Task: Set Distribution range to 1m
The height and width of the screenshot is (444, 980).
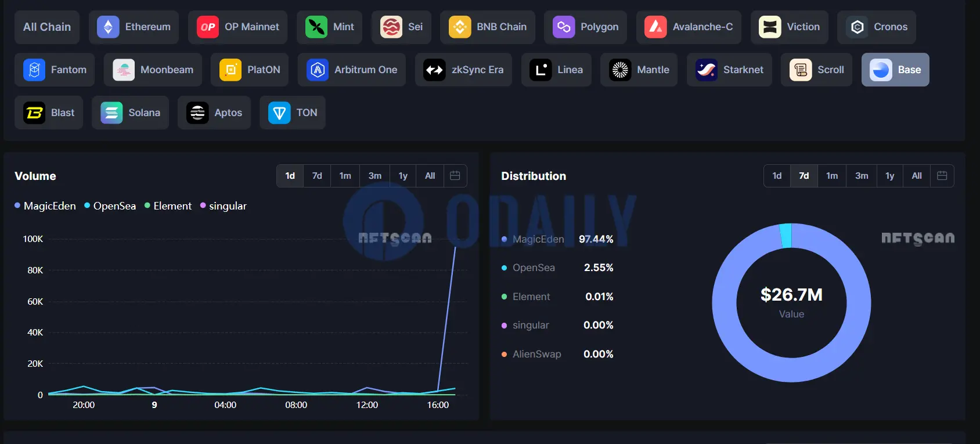Action: (833, 176)
